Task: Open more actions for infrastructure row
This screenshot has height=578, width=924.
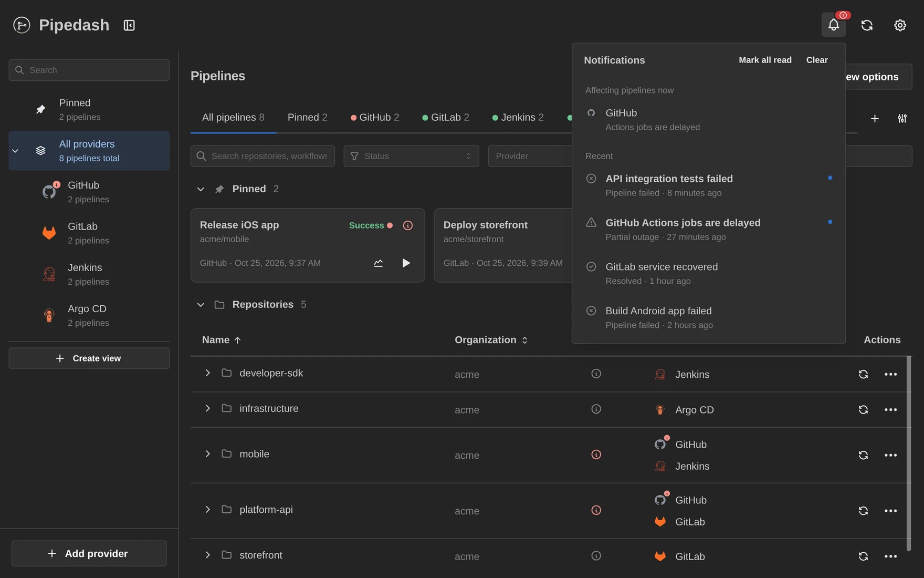Action: pos(890,409)
